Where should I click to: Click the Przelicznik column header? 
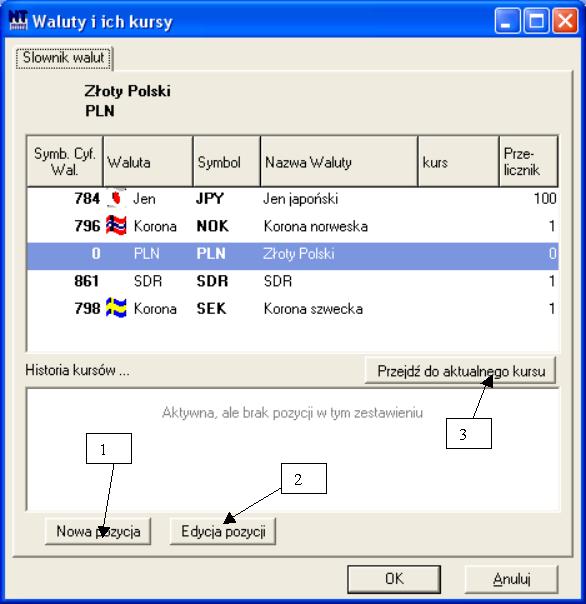pyautogui.click(x=529, y=161)
